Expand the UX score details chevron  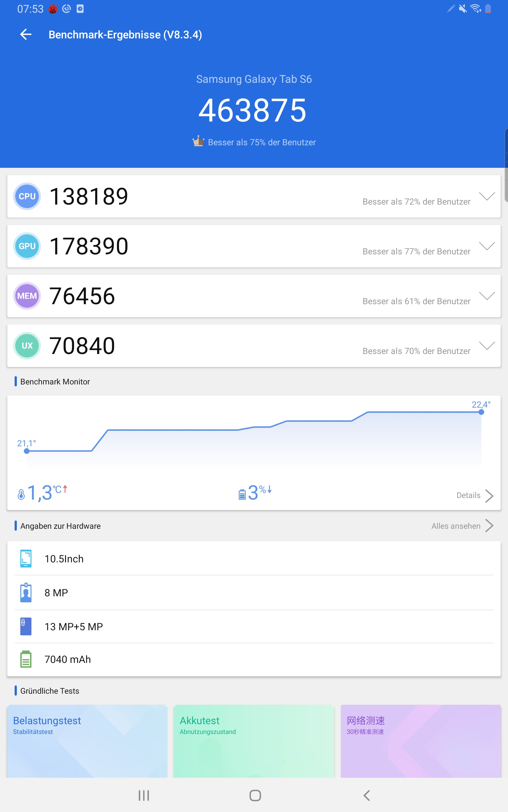pos(487,345)
